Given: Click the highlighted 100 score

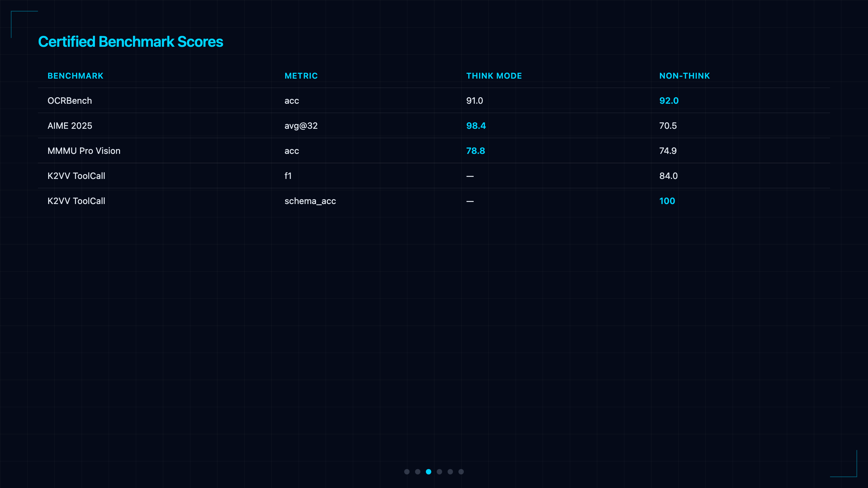Looking at the screenshot, I should pos(667,201).
